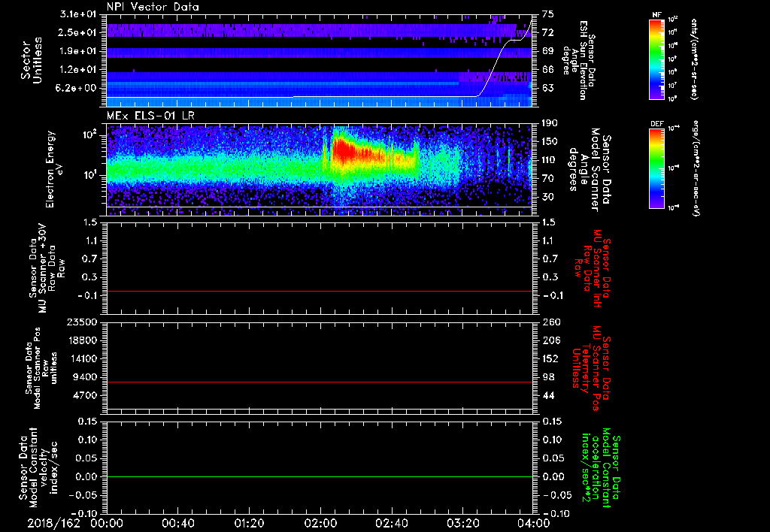Select the "DEF" label above the color bar

click(656, 124)
